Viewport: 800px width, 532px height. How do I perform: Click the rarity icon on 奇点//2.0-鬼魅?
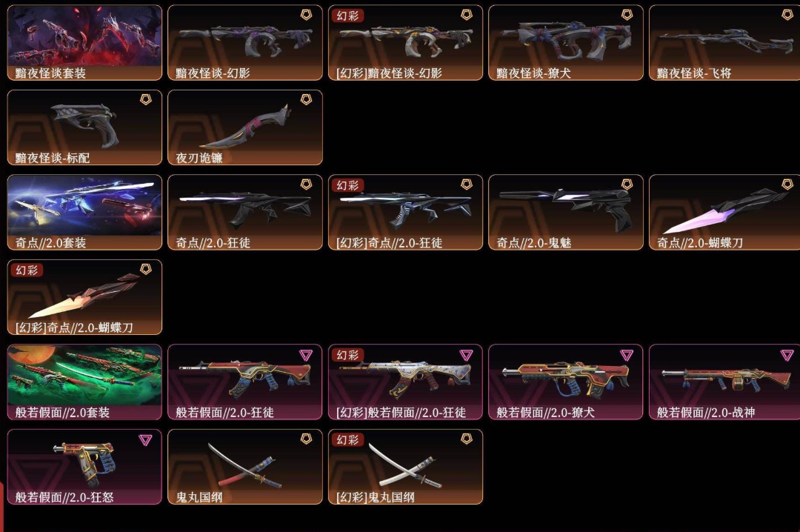pyautogui.click(x=627, y=184)
